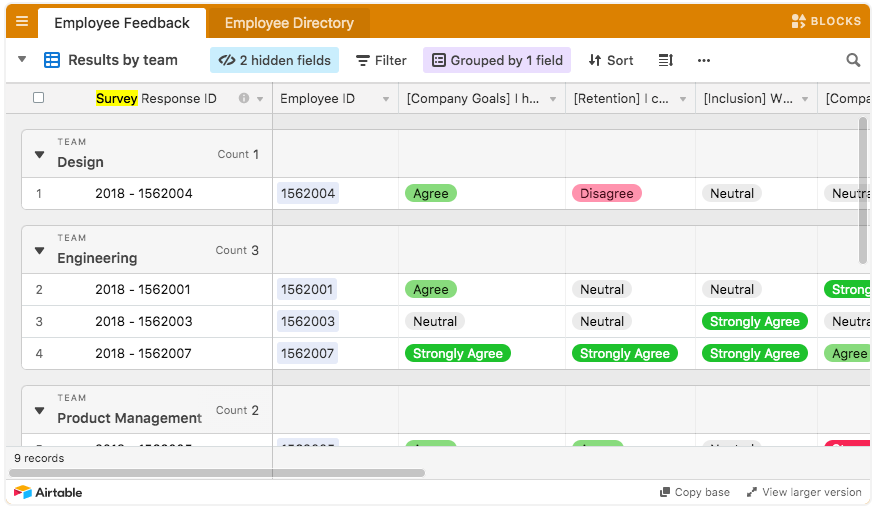Open the row height icon
The height and width of the screenshot is (508, 876).
point(666,60)
